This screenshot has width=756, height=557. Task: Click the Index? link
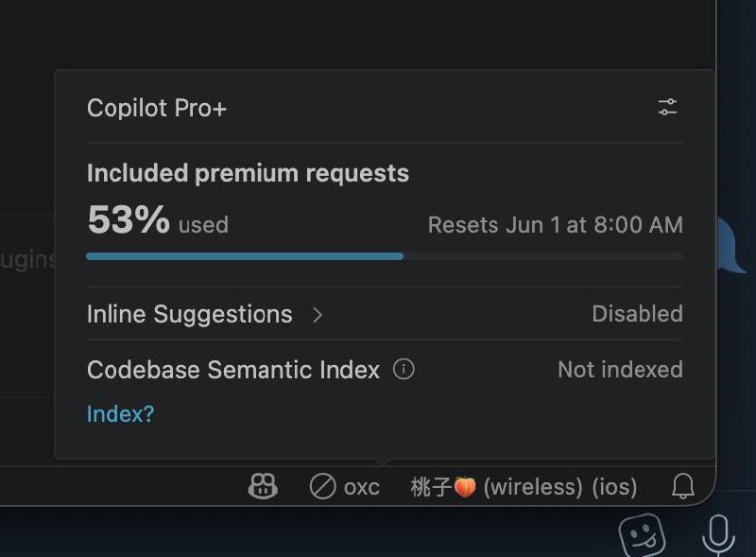tap(121, 413)
